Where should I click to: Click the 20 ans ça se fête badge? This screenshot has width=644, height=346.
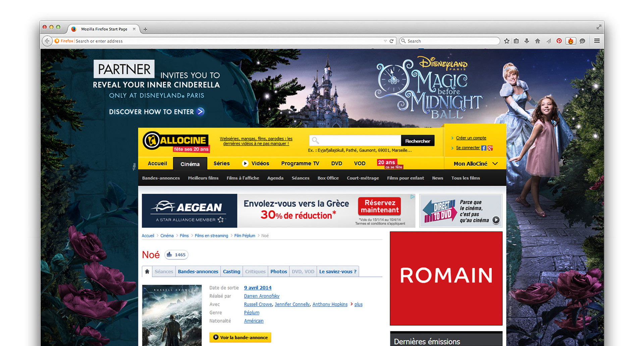[x=390, y=164]
